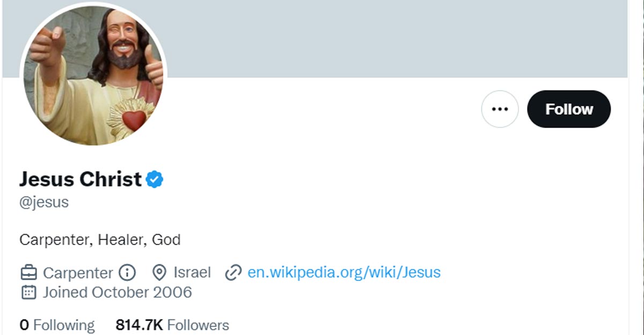Click the blue verified badge
644x335 pixels.
(x=155, y=180)
